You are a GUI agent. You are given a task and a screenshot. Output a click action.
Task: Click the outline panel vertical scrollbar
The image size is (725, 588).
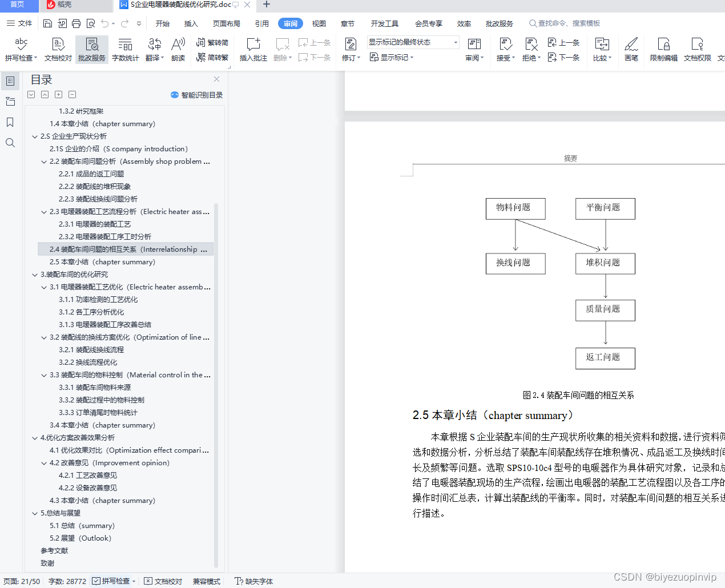pos(216,386)
